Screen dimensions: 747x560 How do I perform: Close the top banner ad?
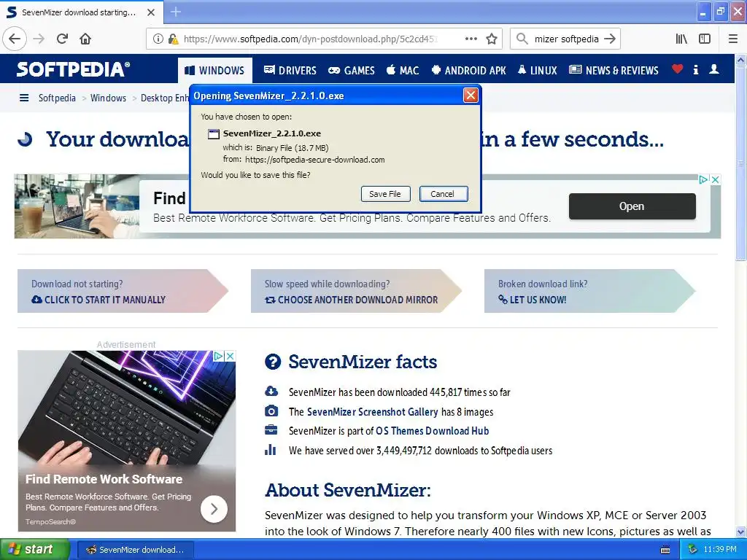715,179
